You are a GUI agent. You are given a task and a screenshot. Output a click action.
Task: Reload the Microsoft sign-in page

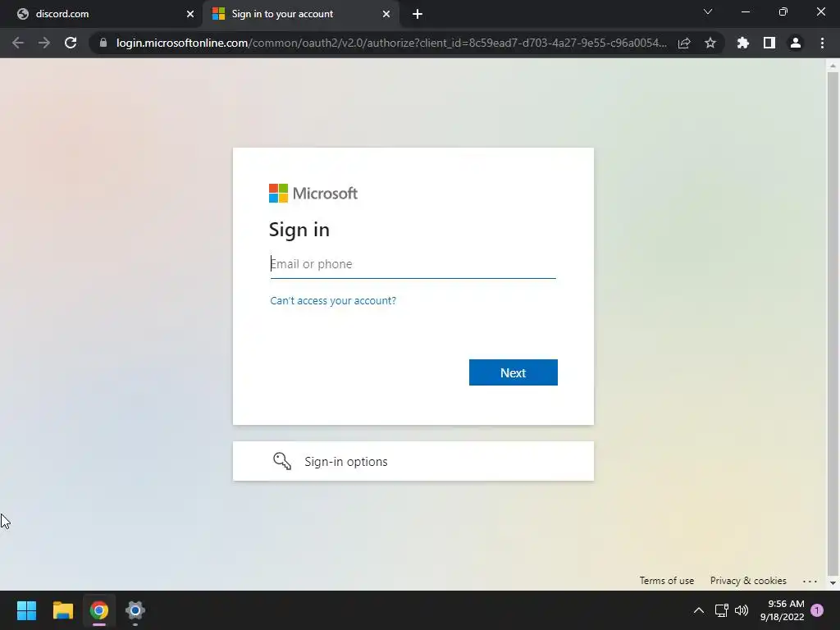[x=71, y=43]
